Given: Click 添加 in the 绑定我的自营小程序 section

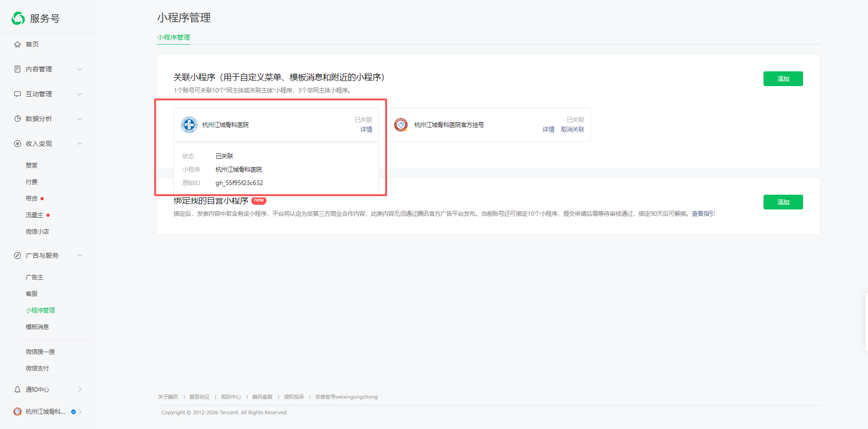Looking at the screenshot, I should click(783, 202).
